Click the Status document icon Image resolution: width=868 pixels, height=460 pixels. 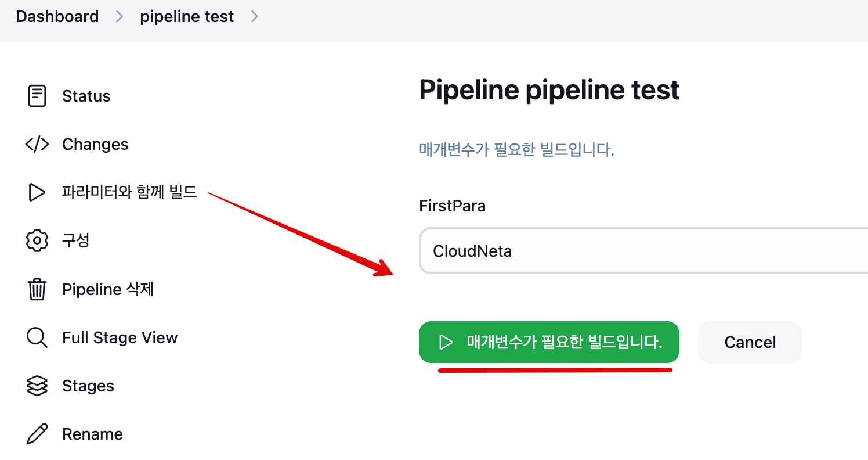click(37, 96)
